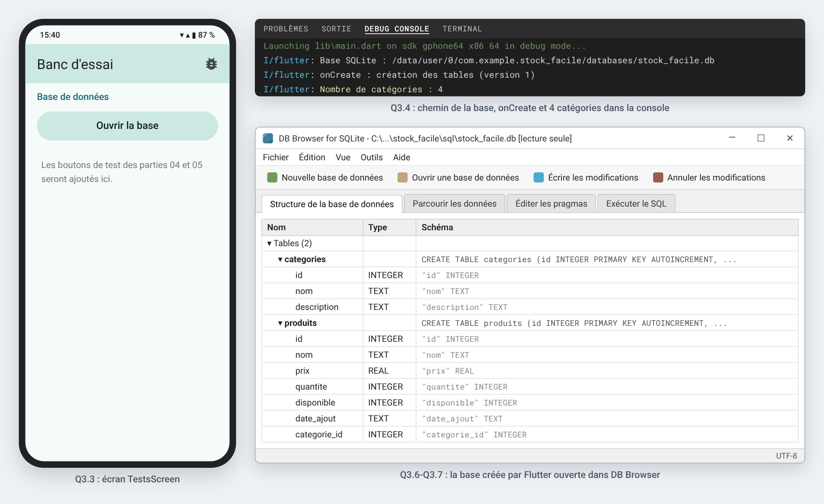The width and height of the screenshot is (824, 504).
Task: Click the blue Écrire les modifications icon
Action: (x=539, y=178)
